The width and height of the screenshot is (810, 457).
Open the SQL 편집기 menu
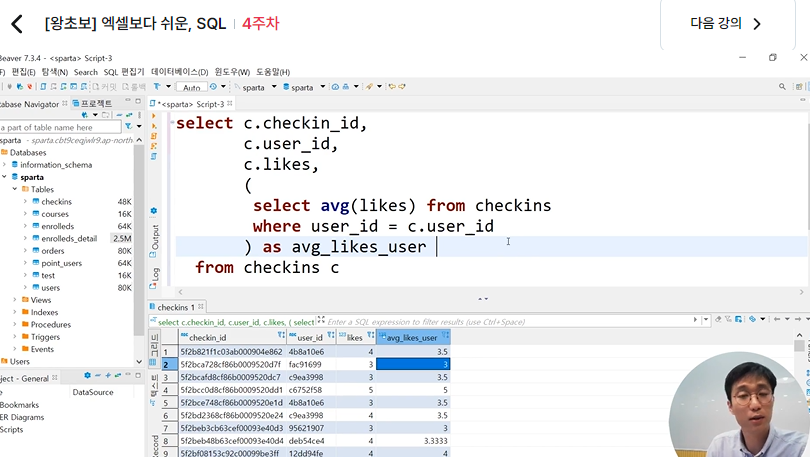click(124, 72)
